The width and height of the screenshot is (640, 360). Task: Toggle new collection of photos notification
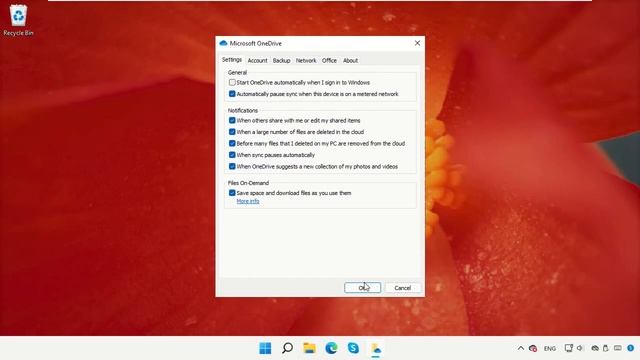tap(232, 167)
